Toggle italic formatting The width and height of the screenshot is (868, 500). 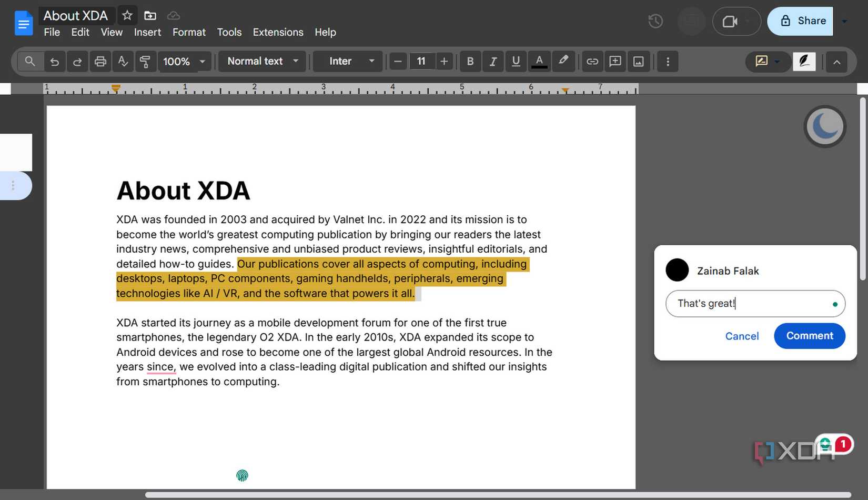tap(493, 62)
